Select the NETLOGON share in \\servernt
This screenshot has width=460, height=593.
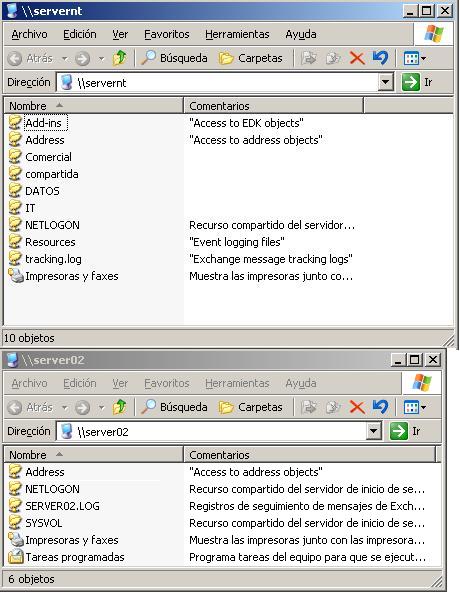click(52, 225)
